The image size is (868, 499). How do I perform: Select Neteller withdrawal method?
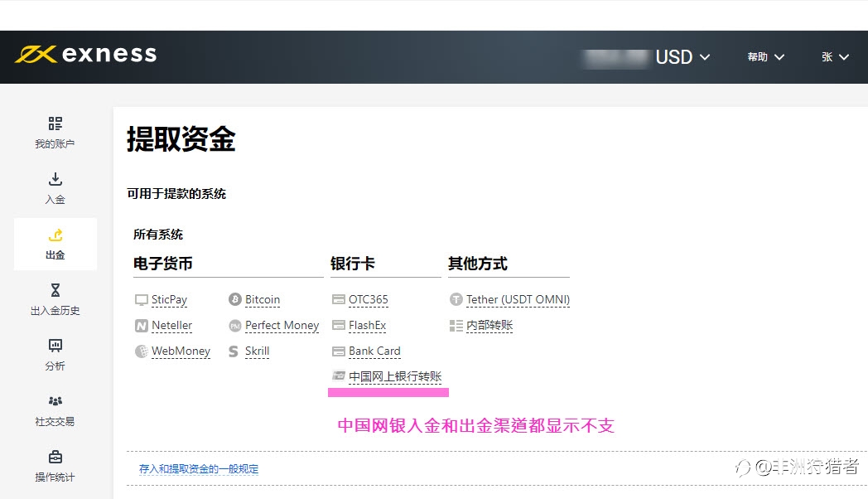click(x=171, y=325)
